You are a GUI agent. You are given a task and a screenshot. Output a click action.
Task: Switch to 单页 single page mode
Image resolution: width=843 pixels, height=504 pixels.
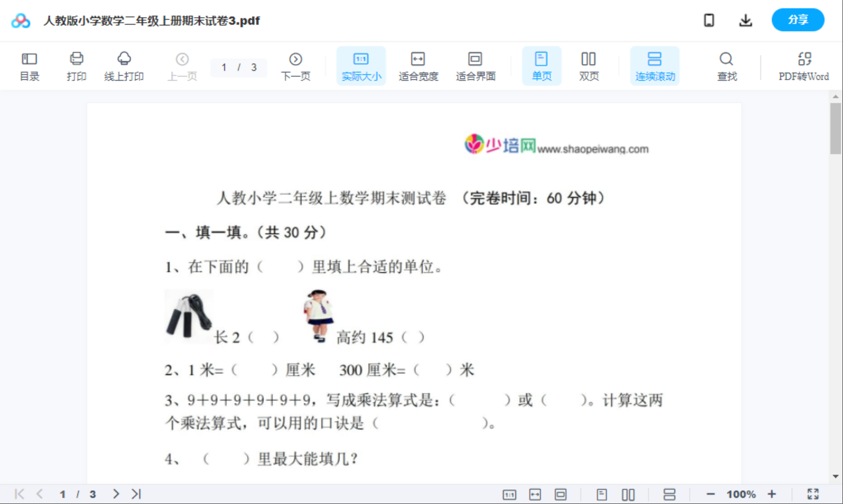[542, 65]
